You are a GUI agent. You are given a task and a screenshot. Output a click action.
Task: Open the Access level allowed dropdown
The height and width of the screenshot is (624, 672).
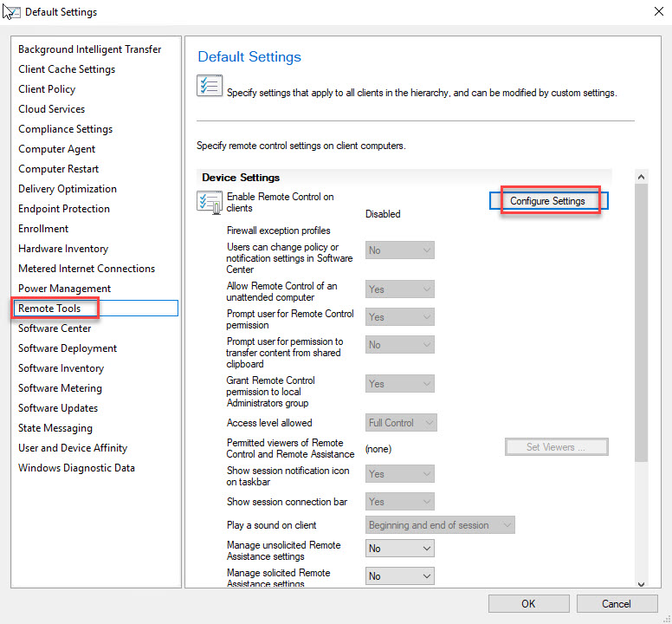(x=401, y=423)
